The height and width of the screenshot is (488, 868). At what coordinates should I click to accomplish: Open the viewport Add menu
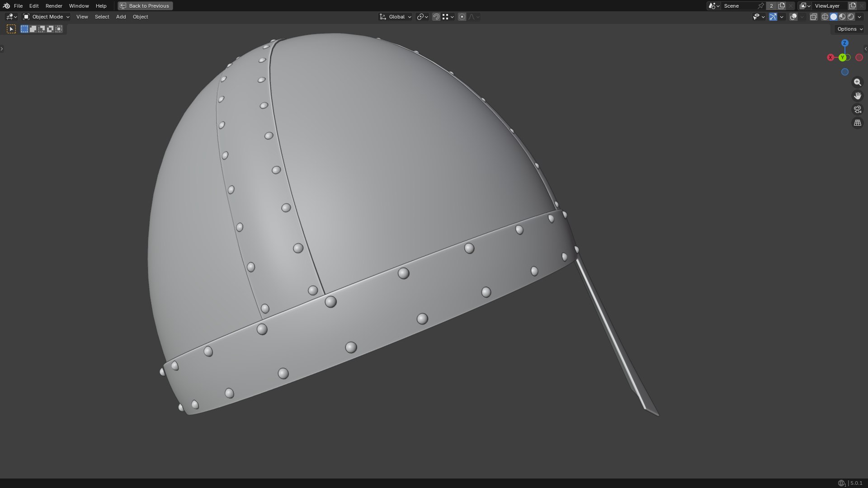click(x=121, y=17)
